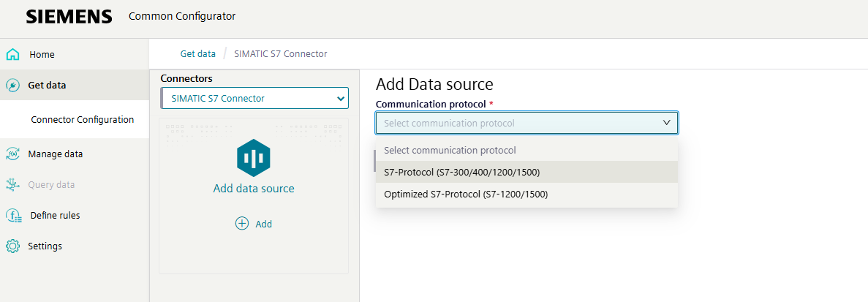Click the Get data plug icon
Image resolution: width=868 pixels, height=302 pixels.
click(12, 86)
